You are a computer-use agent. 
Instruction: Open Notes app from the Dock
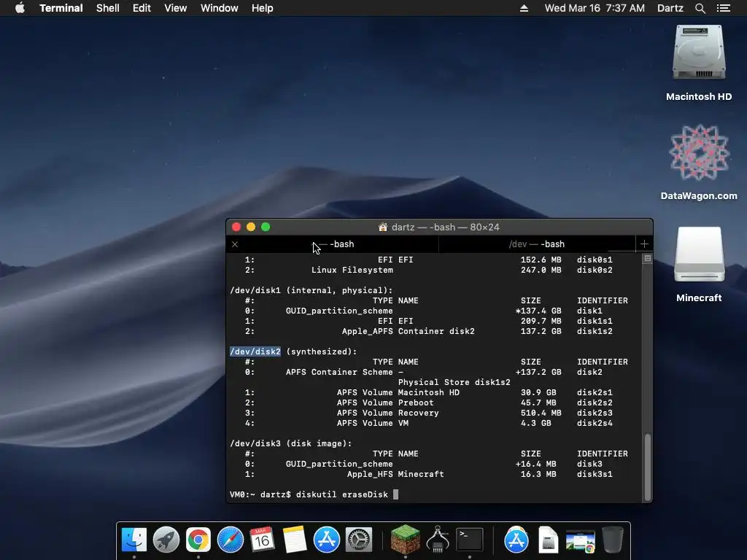pos(295,540)
